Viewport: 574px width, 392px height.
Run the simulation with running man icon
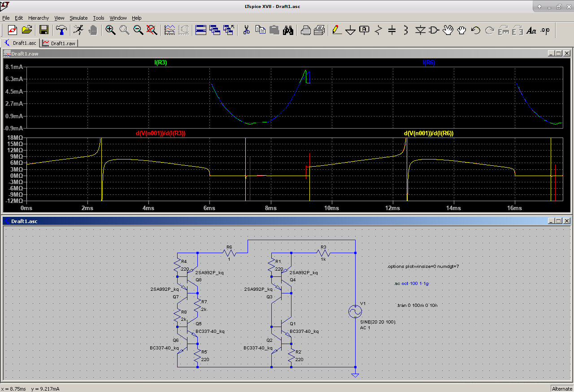pos(78,30)
